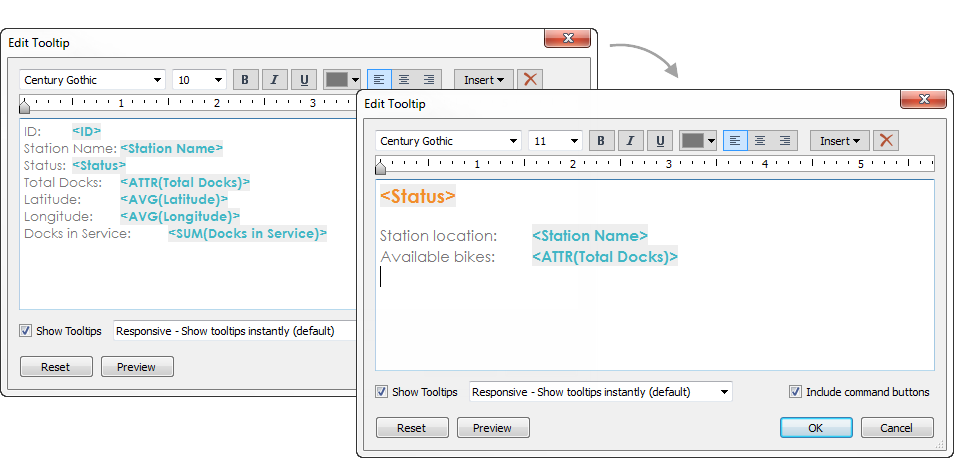Toggle Italic in the front tooltip dialog
The width and height of the screenshot is (973, 470).
[x=630, y=141]
